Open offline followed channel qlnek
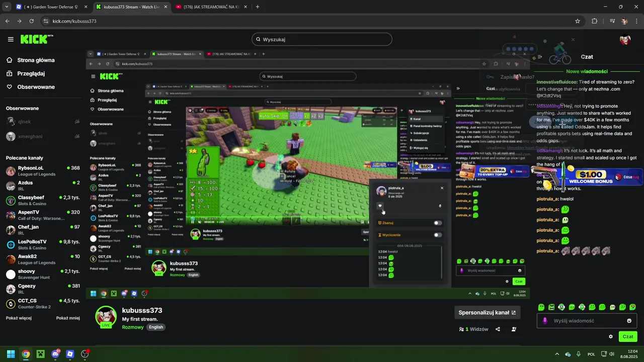 pos(43,122)
